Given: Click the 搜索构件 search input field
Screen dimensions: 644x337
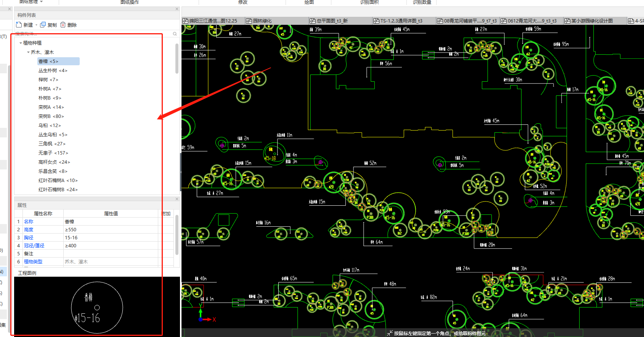Looking at the screenshot, I should click(92, 34).
